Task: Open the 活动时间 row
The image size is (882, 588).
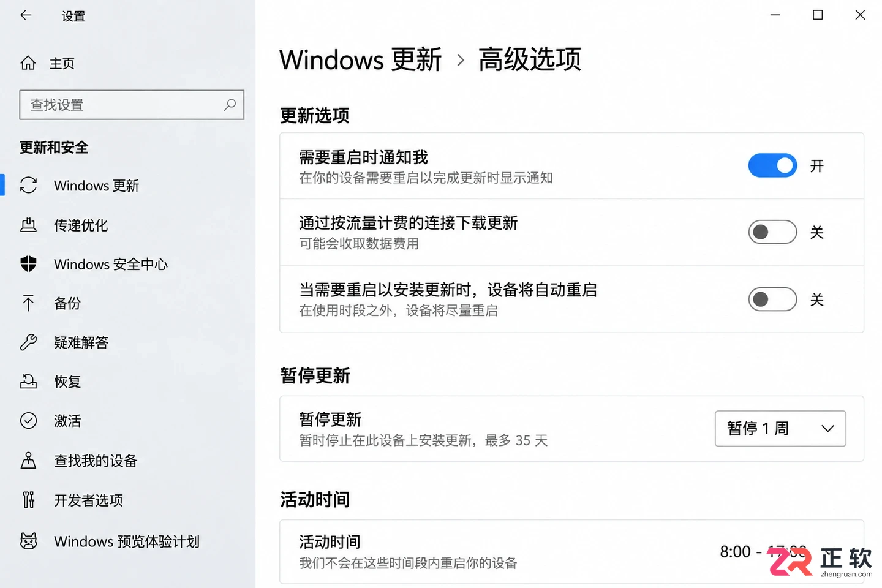Action: 571,552
